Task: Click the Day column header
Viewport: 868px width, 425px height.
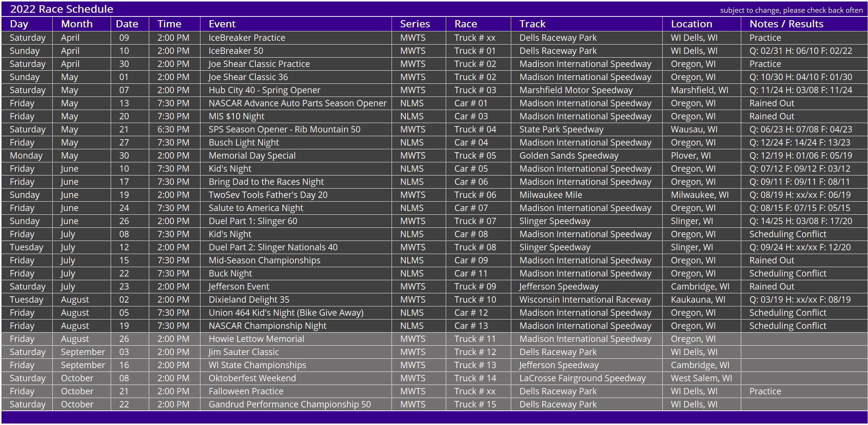Action: point(19,24)
